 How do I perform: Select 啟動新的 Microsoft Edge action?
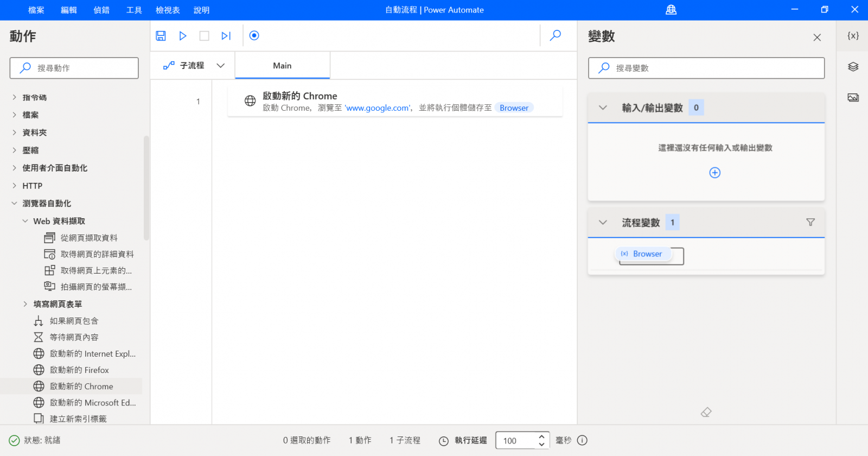85,402
